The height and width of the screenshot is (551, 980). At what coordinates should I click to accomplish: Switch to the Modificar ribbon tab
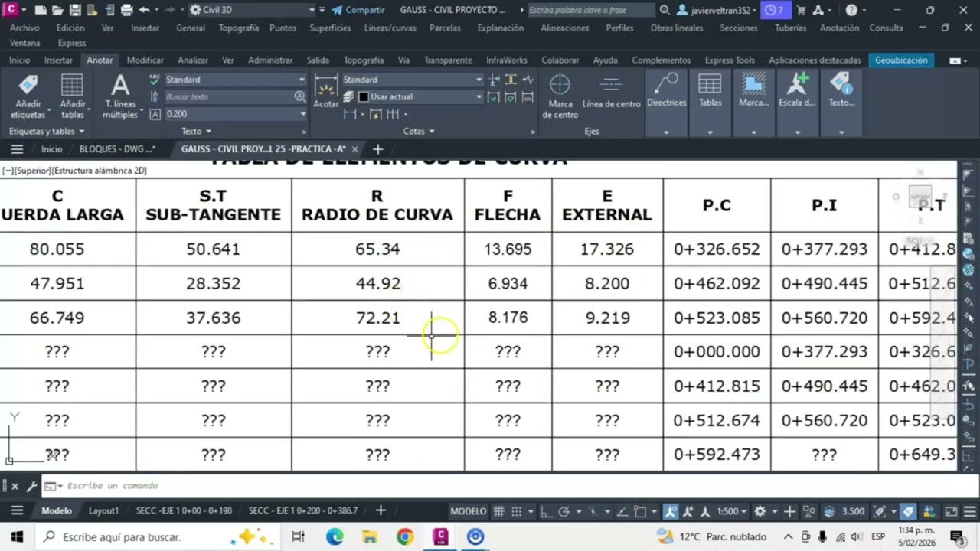pos(145,60)
